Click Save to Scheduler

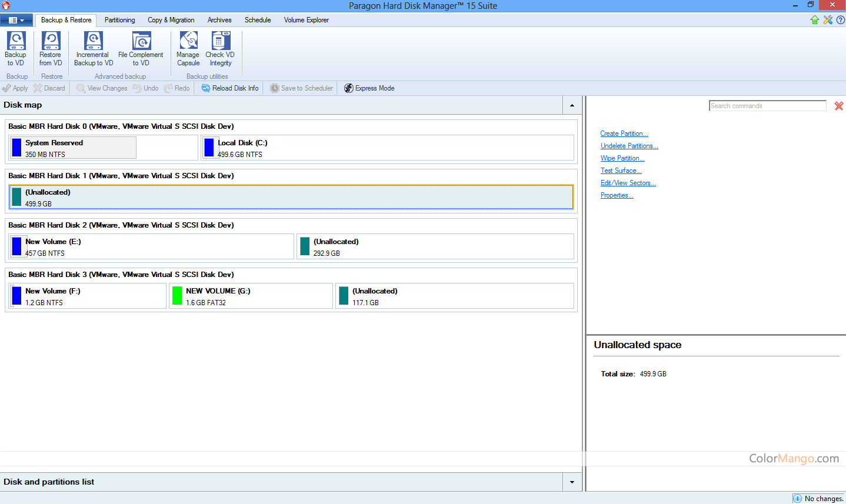pyautogui.click(x=302, y=88)
